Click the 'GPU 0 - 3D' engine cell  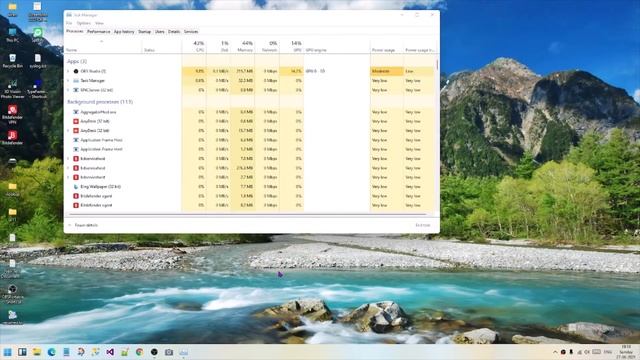pyautogui.click(x=337, y=71)
